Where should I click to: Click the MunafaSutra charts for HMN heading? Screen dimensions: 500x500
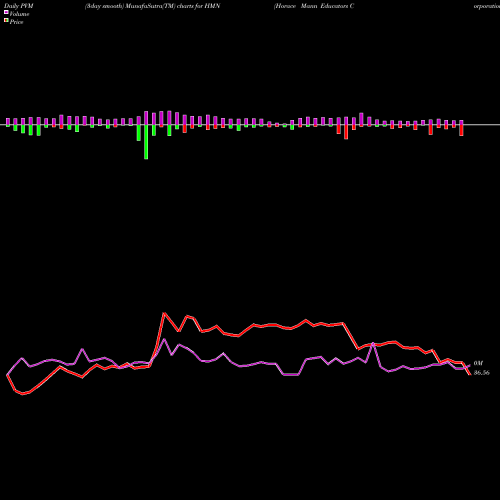[152, 6]
